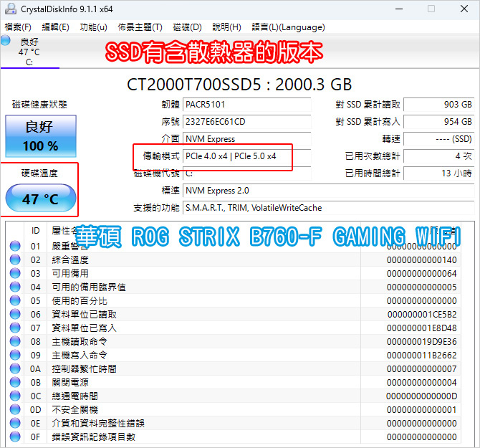Viewport: 480px width, 448px height.
Task: Click the transfer mode field PCIe 4.0 x4
Action: click(x=246, y=156)
